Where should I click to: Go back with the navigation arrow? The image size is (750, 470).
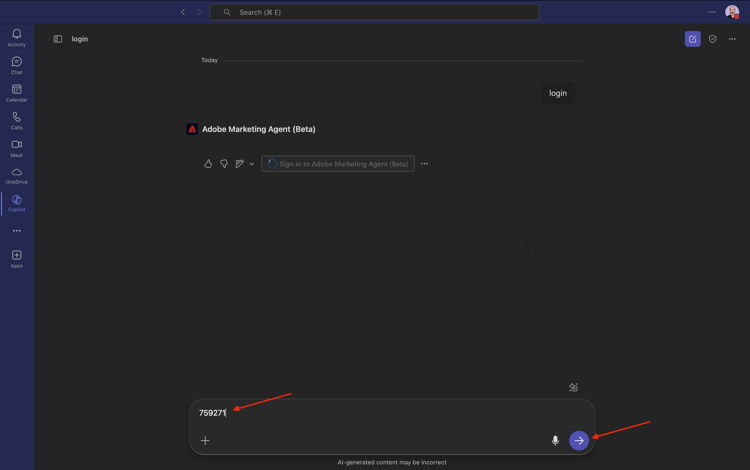tap(183, 12)
